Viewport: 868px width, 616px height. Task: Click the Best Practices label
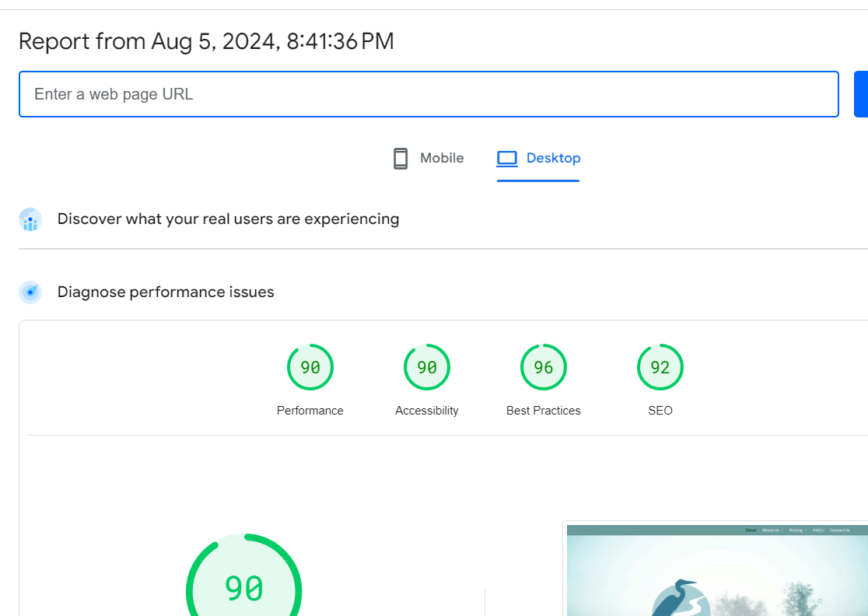(x=544, y=411)
